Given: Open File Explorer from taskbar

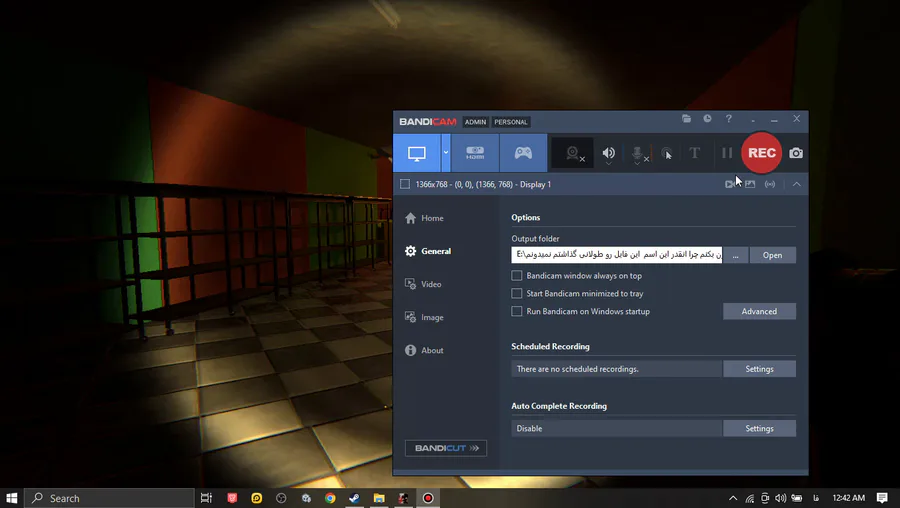Looking at the screenshot, I should pos(379,498).
